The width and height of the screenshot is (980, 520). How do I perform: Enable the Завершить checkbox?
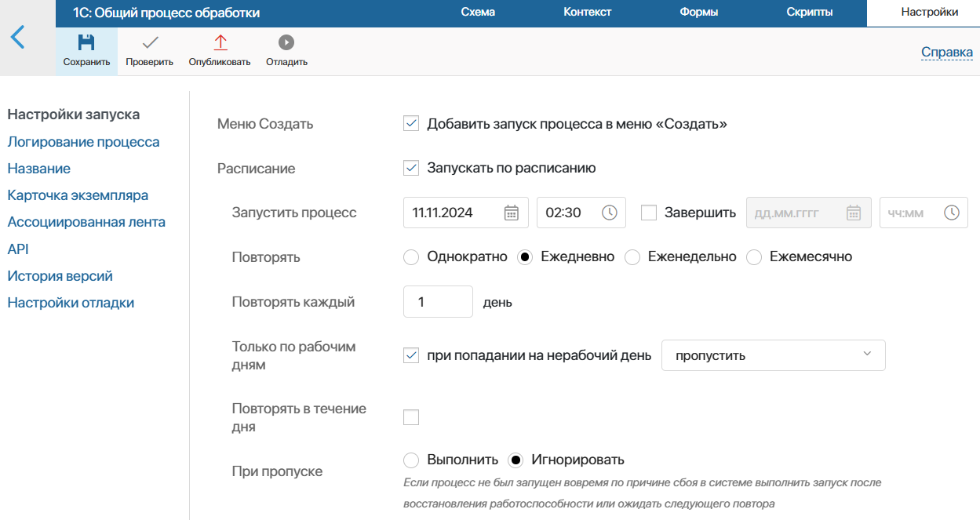click(649, 213)
